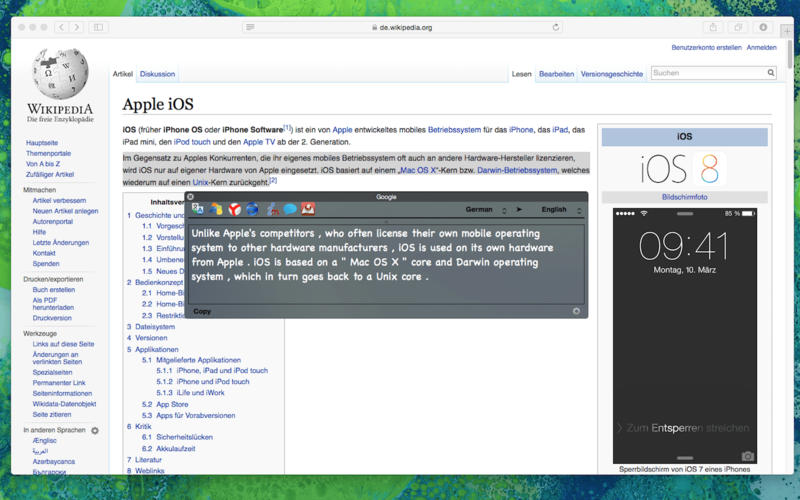This screenshot has width=800, height=500.
Task: Open the Bildschirmfoto infobox link
Action: point(684,197)
